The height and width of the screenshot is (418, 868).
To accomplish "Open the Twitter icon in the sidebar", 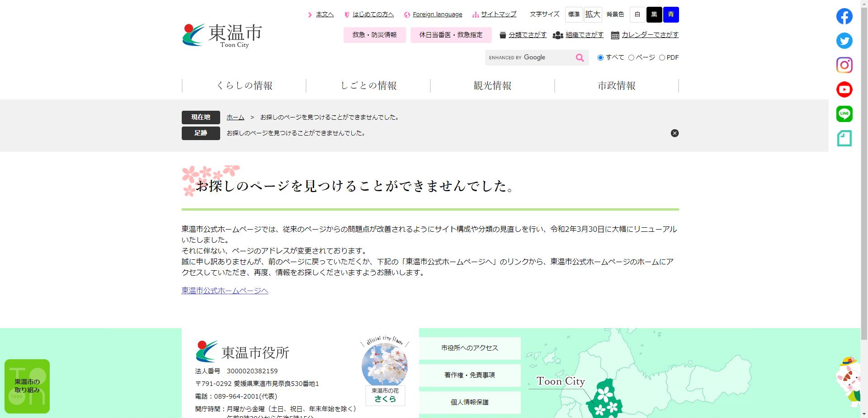I will (844, 41).
